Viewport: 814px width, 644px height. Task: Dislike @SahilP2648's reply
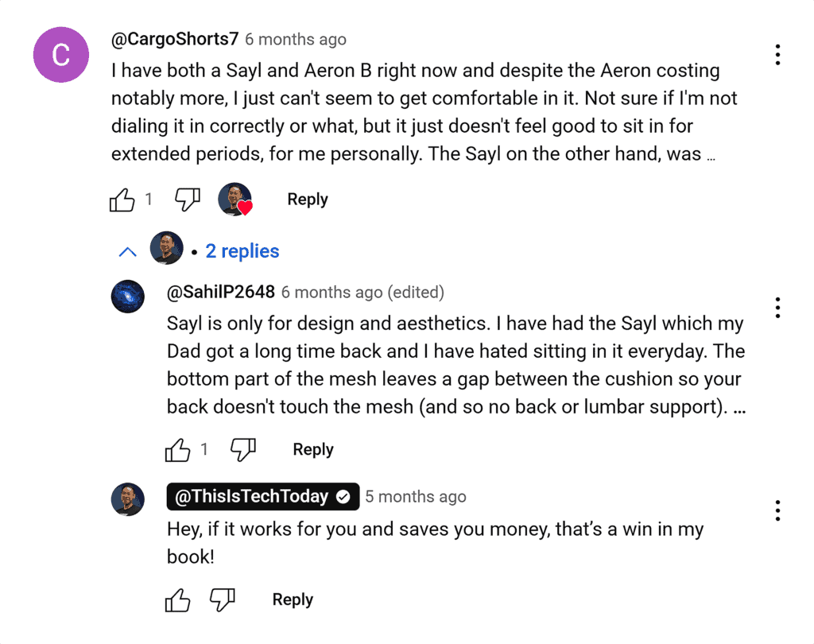pos(242,450)
